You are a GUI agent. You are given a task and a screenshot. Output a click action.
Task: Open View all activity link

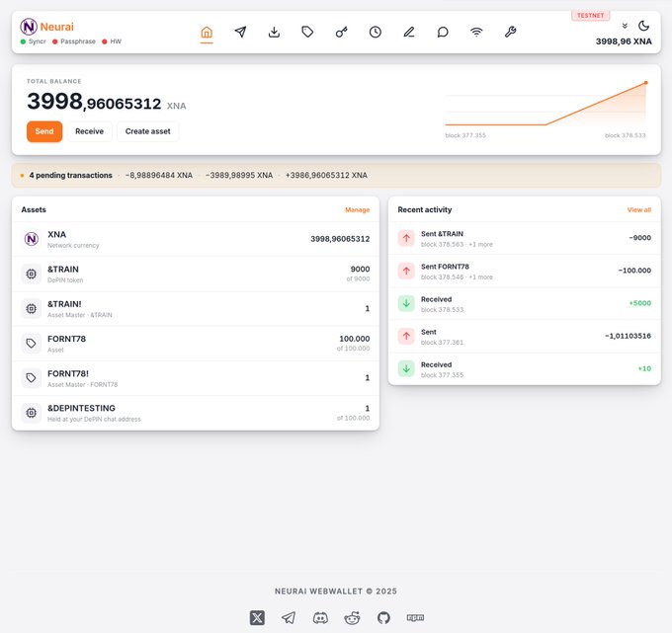[639, 210]
